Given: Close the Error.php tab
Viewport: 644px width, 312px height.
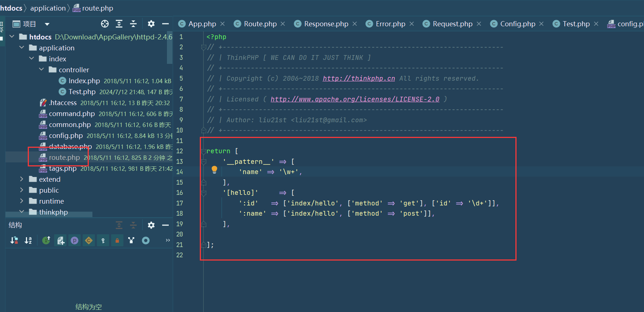Looking at the screenshot, I should click(x=412, y=24).
